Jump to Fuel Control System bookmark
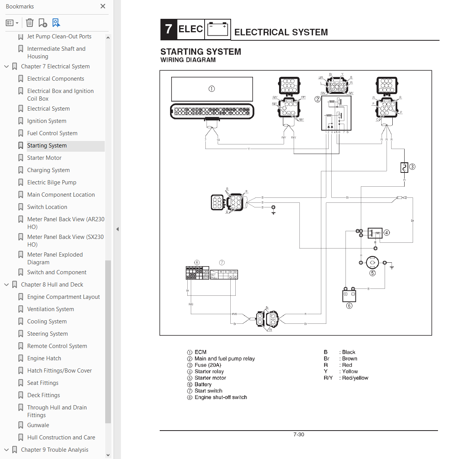476x459 pixels. [x=52, y=133]
